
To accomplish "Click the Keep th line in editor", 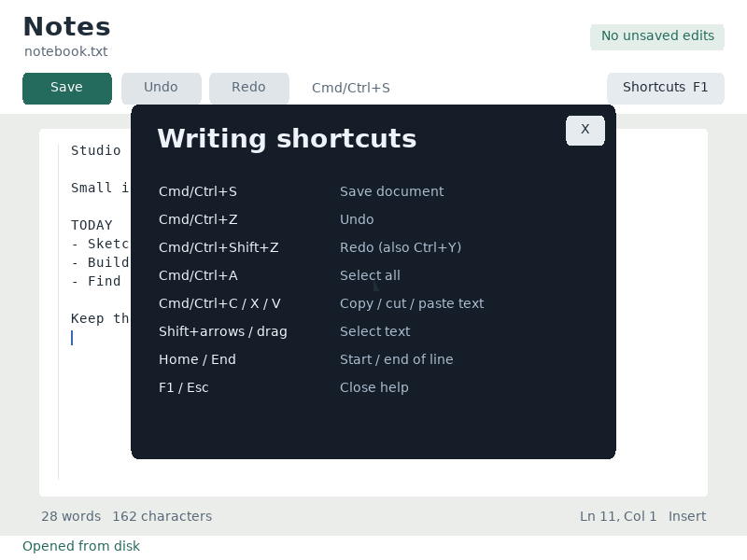I will (x=100, y=318).
